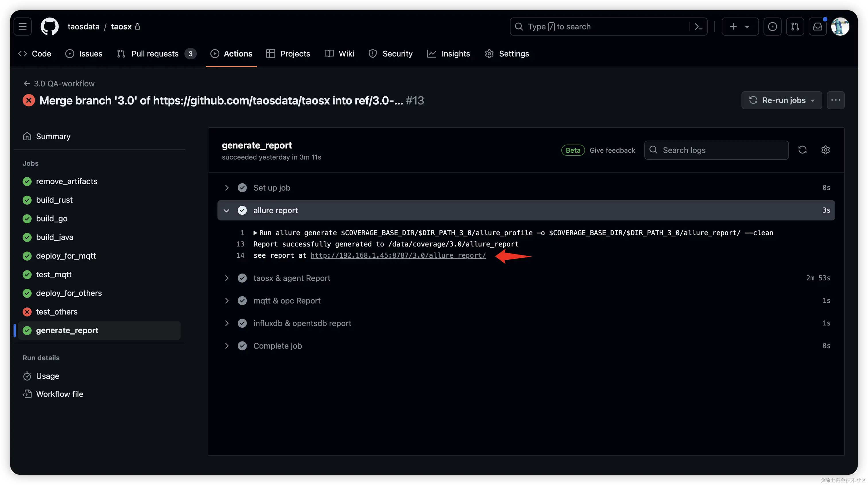Collapse the allure report step

pyautogui.click(x=226, y=211)
